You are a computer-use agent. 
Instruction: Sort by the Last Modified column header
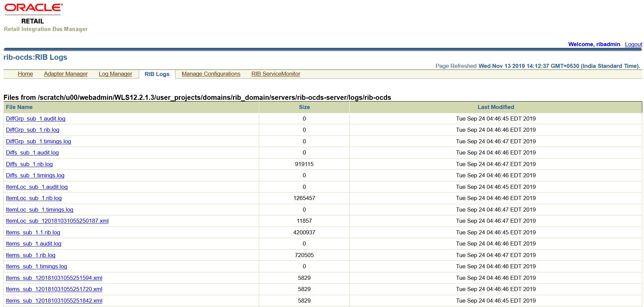click(495, 107)
